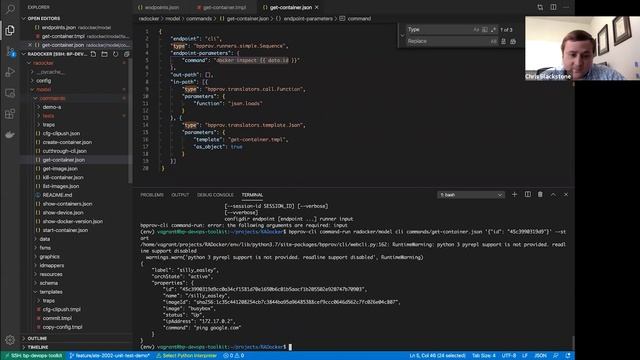The width and height of the screenshot is (640, 360).
Task: Close the terminal panel
Action: pyautogui.click(x=566, y=195)
